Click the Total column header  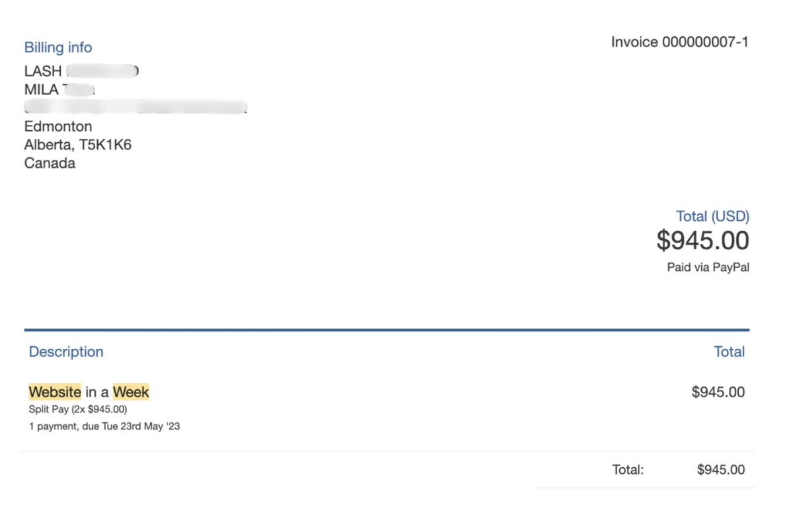tap(729, 352)
